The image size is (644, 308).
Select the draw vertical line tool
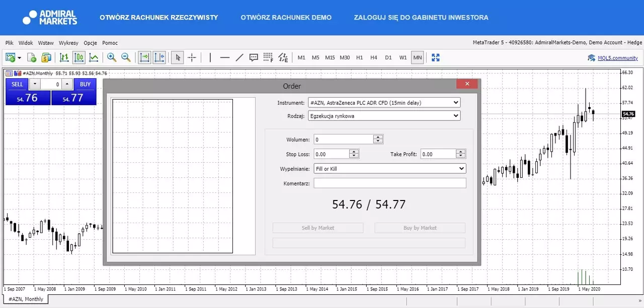click(x=210, y=57)
